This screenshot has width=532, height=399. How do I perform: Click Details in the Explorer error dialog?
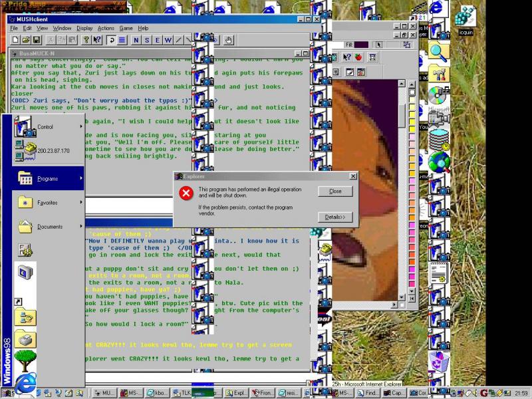[x=335, y=217]
